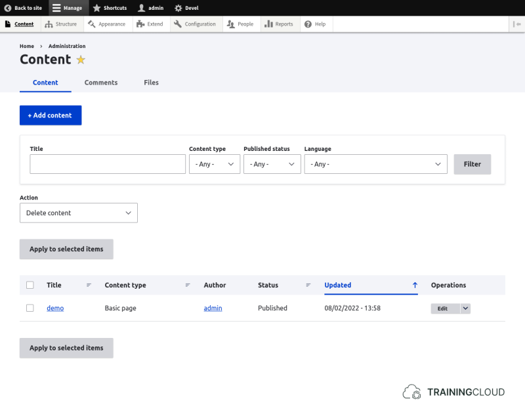The height and width of the screenshot is (420, 525).
Task: Open the admin author link
Action: [213, 308]
